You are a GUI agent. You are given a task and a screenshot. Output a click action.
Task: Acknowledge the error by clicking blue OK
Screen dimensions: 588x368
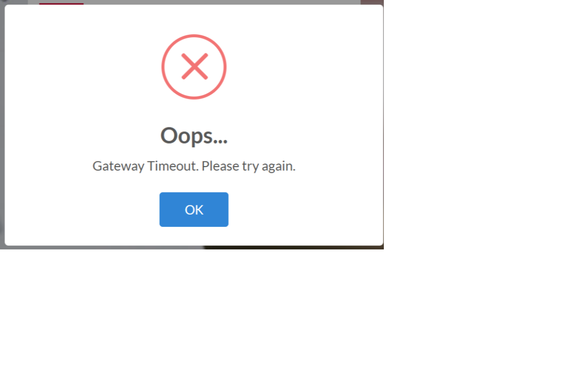tap(194, 210)
